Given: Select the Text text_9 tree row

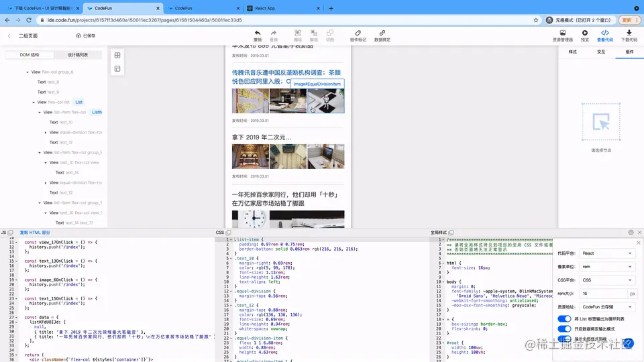Looking at the screenshot, I should [x=48, y=93].
